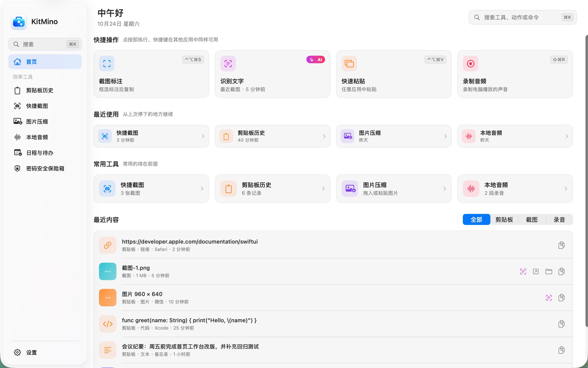Screen dimensions: 588x368
Task: Click the 最近内容 section heading
Action: point(106,220)
